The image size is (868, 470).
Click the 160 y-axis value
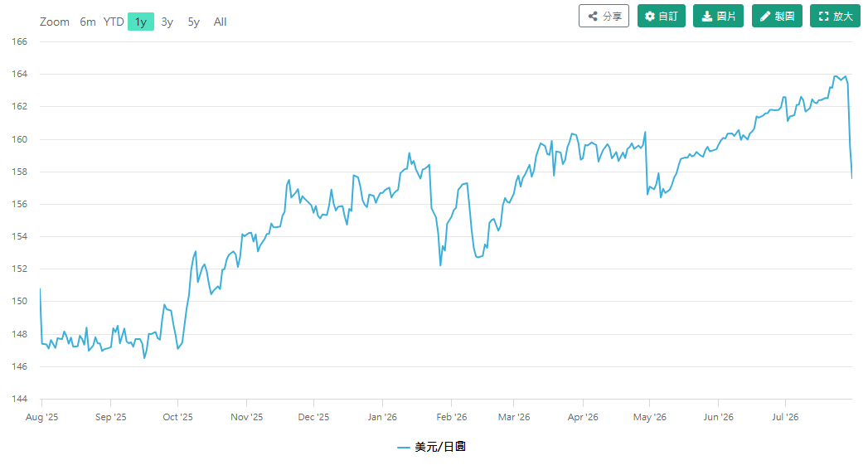tap(19, 139)
